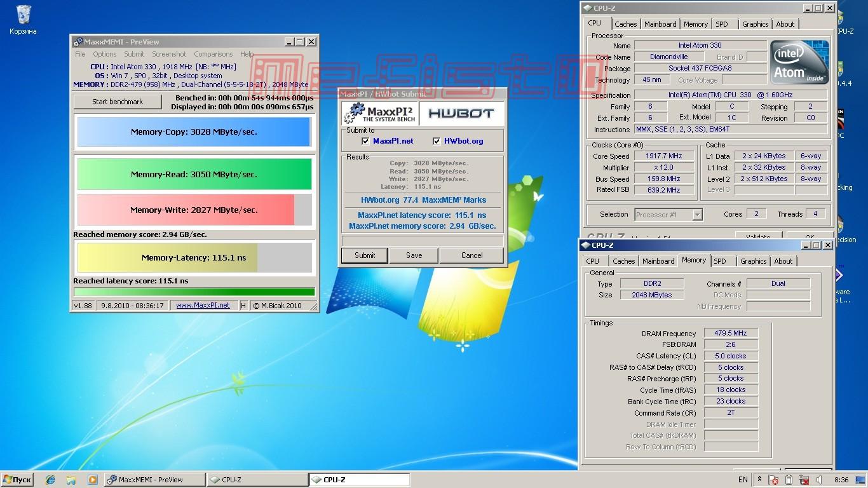This screenshot has width=868, height=488.
Task: Open the Options menu in MaxxMEM
Action: click(x=105, y=54)
